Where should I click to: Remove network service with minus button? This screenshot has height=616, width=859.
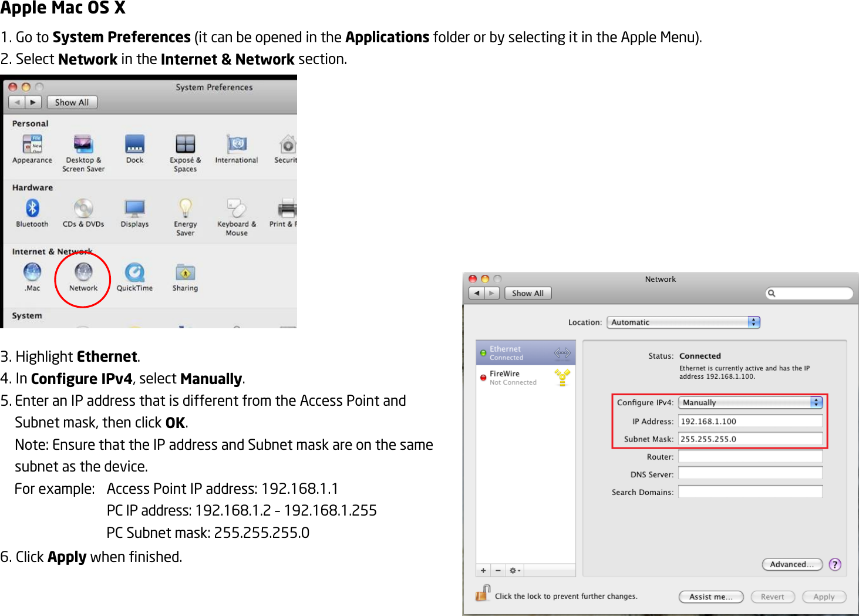click(x=498, y=570)
